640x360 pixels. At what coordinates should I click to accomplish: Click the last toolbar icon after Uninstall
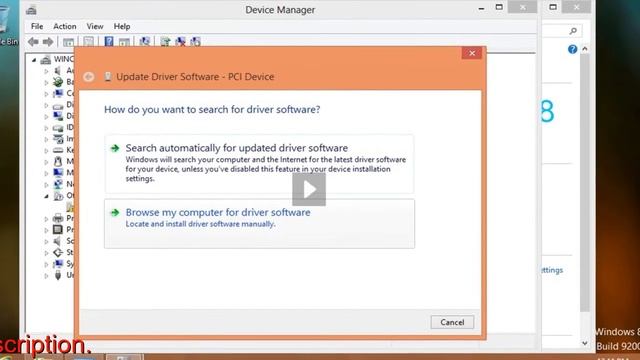tap(195, 42)
